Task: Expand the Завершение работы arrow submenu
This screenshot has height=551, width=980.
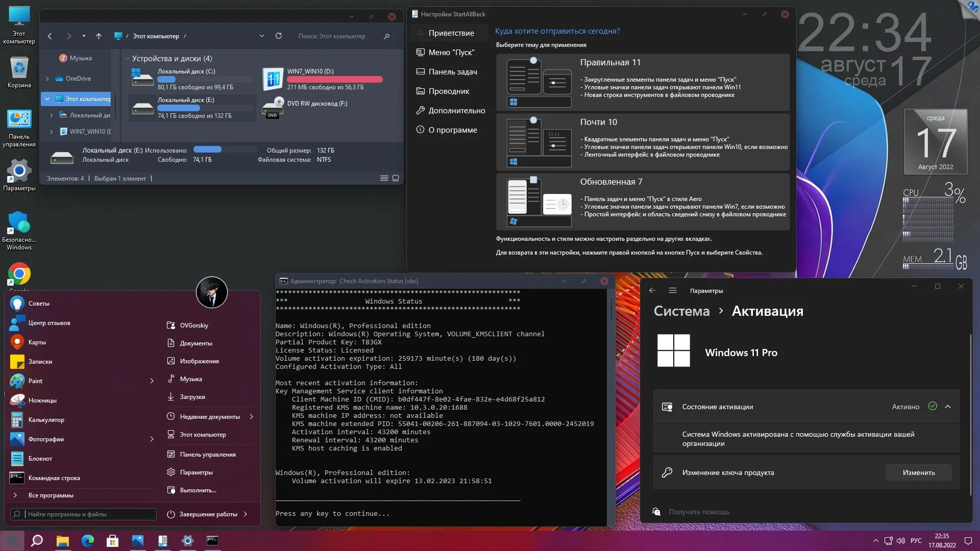Action: pyautogui.click(x=246, y=514)
